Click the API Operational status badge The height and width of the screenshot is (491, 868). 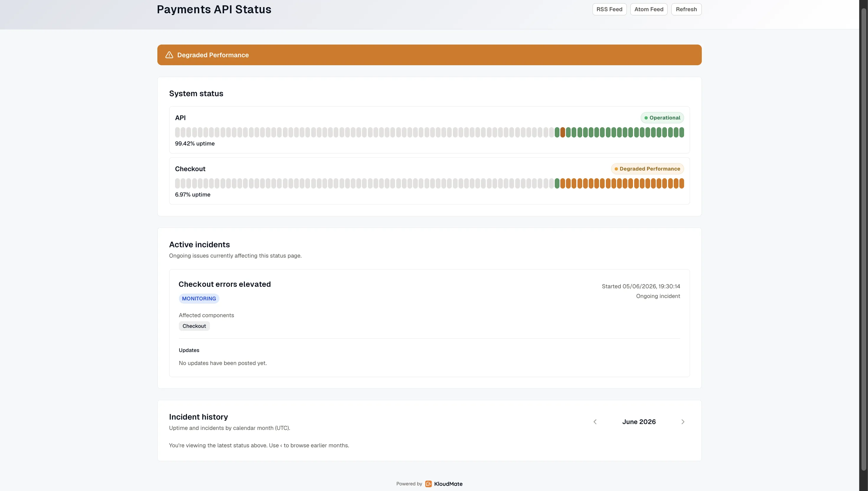[662, 118]
